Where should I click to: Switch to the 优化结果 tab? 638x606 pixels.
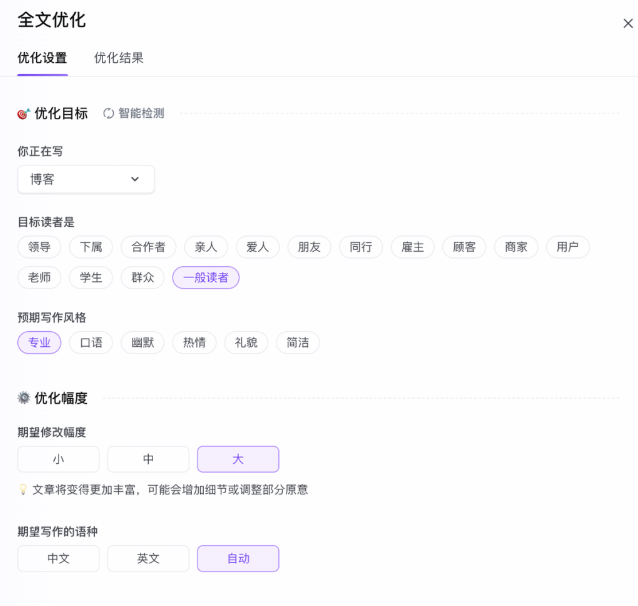[119, 58]
